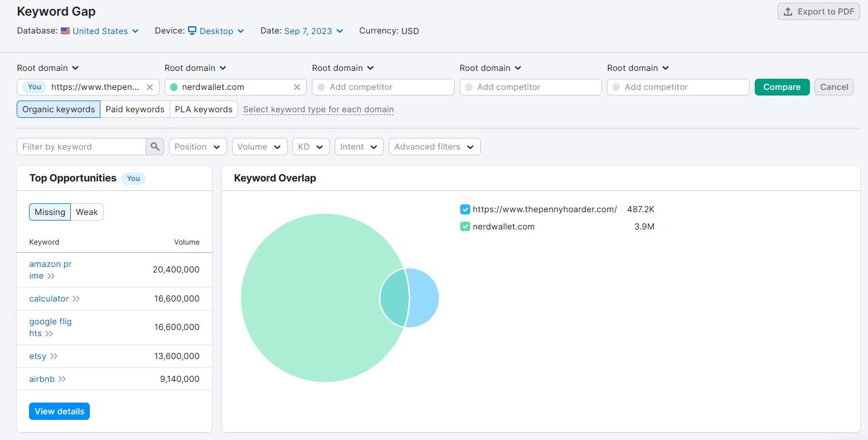The height and width of the screenshot is (440, 868).
Task: Open the United States database dropdown
Action: (x=105, y=31)
